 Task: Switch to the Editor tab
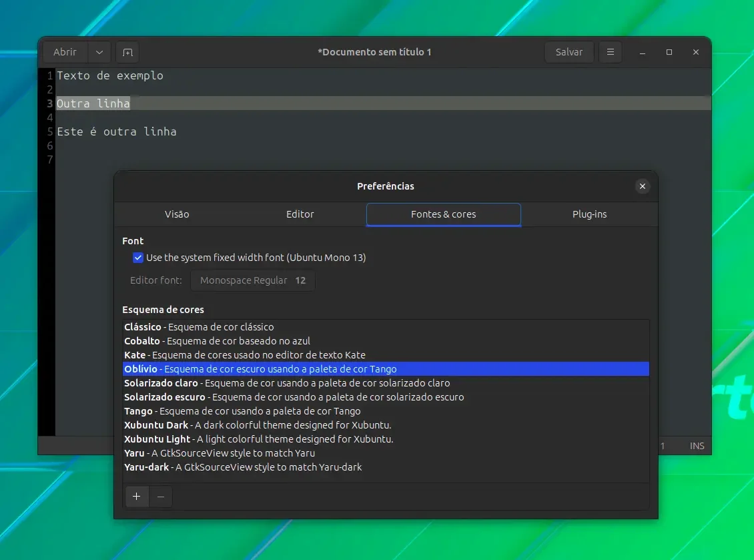[x=300, y=214]
